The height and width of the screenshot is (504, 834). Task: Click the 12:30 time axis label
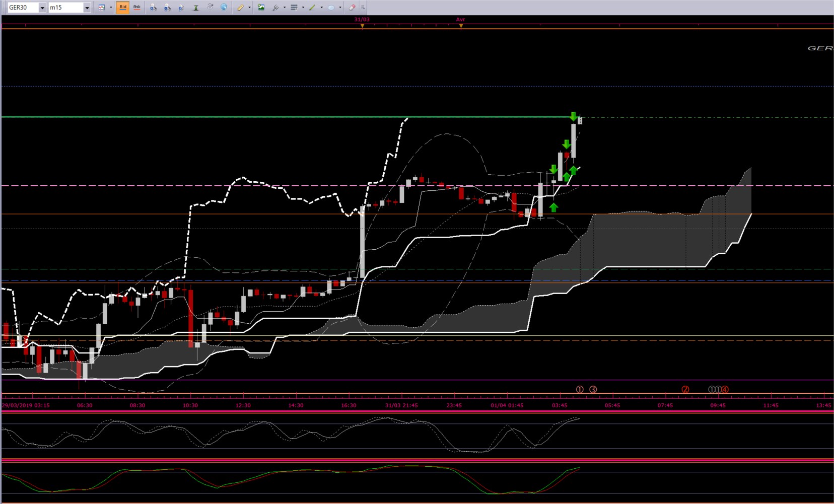click(x=243, y=405)
